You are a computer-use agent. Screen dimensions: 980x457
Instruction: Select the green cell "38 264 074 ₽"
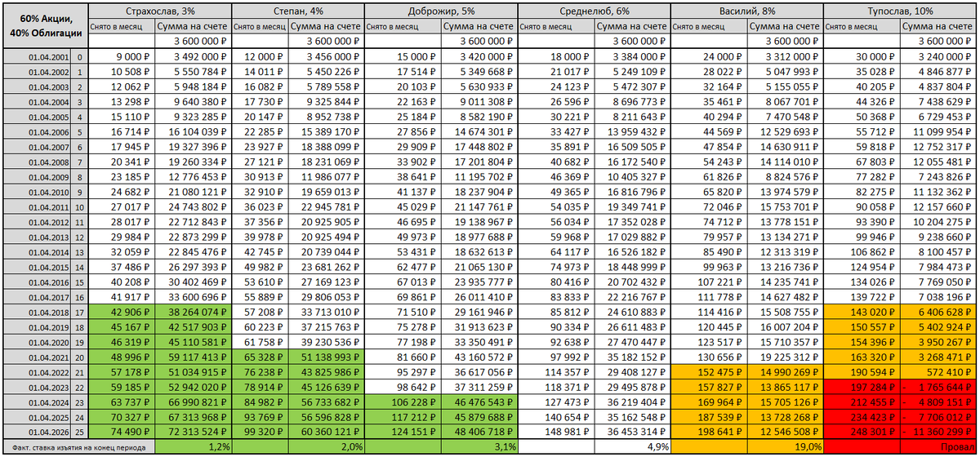[194, 311]
